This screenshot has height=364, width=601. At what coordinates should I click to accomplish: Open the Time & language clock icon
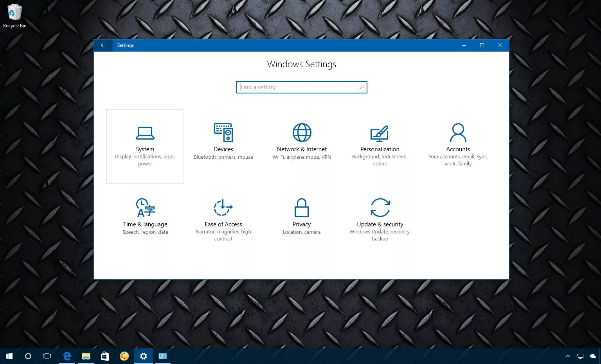pyautogui.click(x=145, y=208)
